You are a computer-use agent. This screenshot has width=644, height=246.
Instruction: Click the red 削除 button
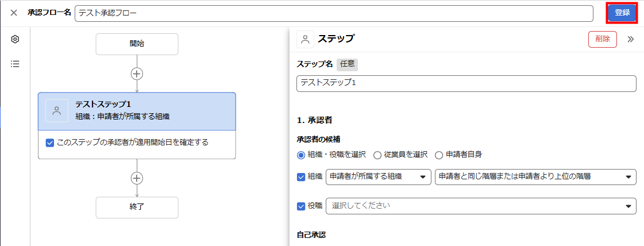[x=602, y=39]
